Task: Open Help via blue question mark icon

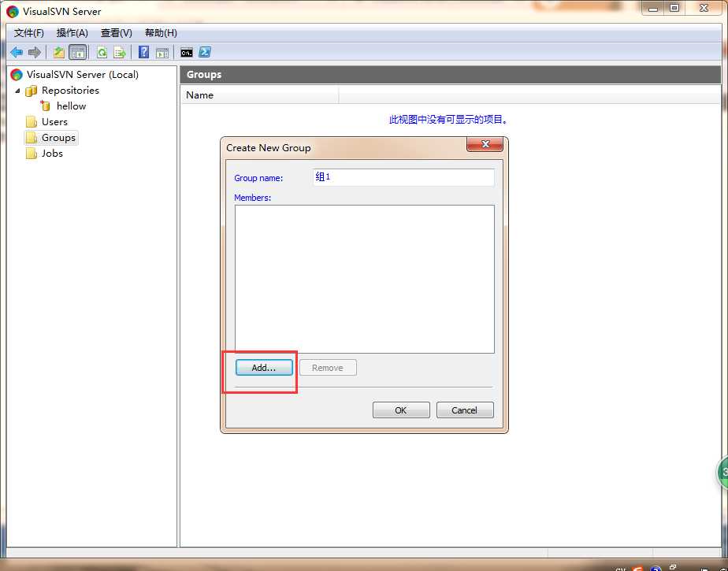Action: [144, 52]
